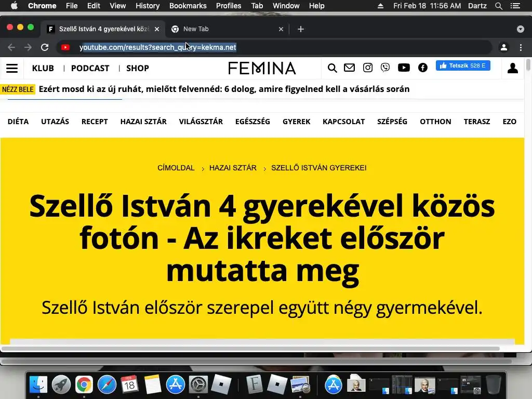Click the Spotlight search icon in menu bar
This screenshot has height=399, width=532.
coord(498,6)
